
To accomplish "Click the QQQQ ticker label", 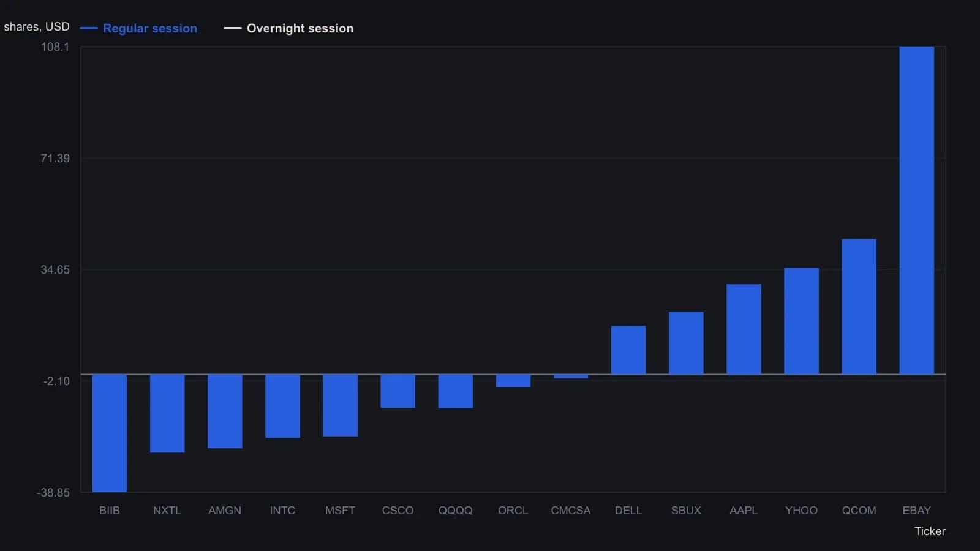I will click(456, 511).
